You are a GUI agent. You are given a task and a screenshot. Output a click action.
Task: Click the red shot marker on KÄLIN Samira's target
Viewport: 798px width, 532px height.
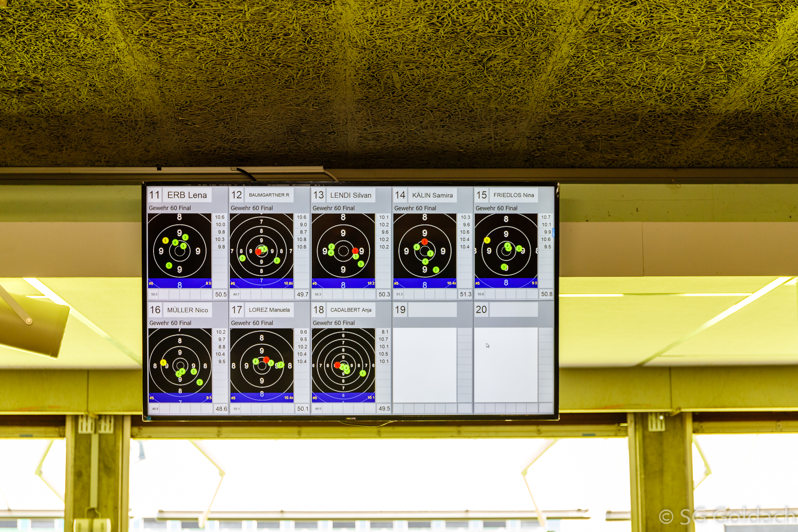tap(425, 242)
